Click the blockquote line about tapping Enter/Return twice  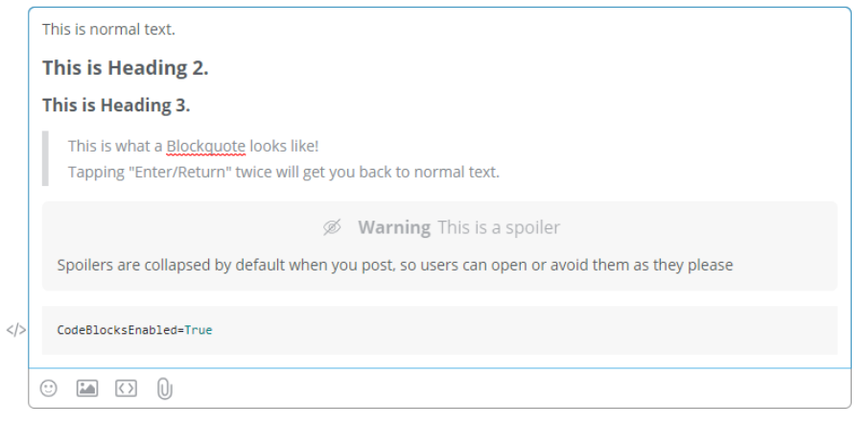283,173
